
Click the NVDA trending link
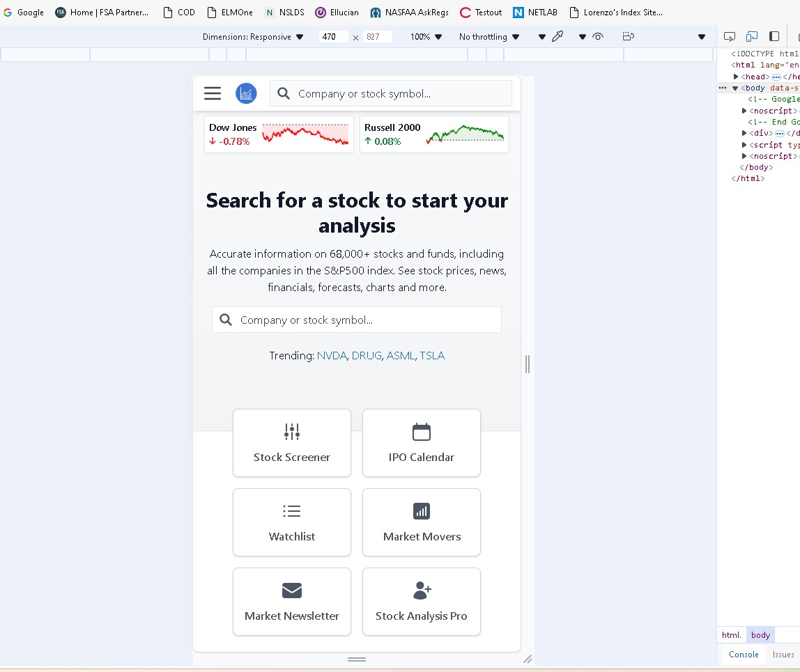pos(332,356)
